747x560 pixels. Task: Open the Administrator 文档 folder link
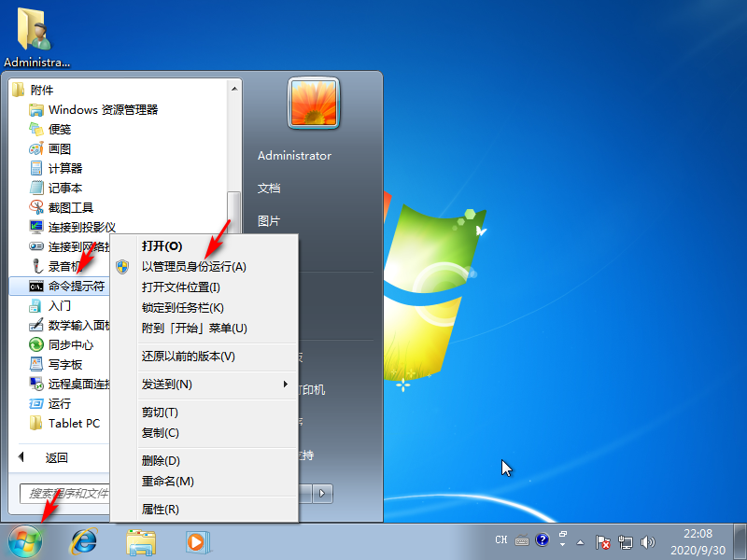(x=270, y=188)
